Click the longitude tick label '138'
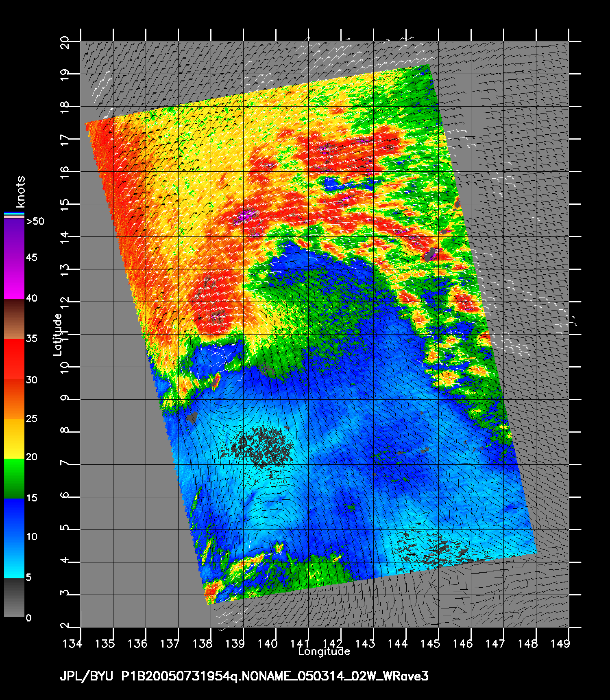The width and height of the screenshot is (610, 700). 203,644
